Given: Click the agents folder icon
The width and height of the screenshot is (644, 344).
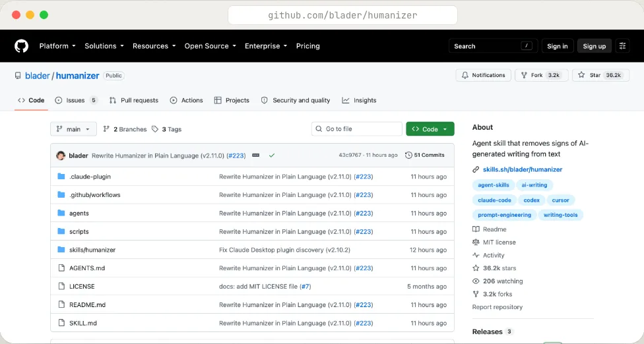Looking at the screenshot, I should pyautogui.click(x=61, y=213).
